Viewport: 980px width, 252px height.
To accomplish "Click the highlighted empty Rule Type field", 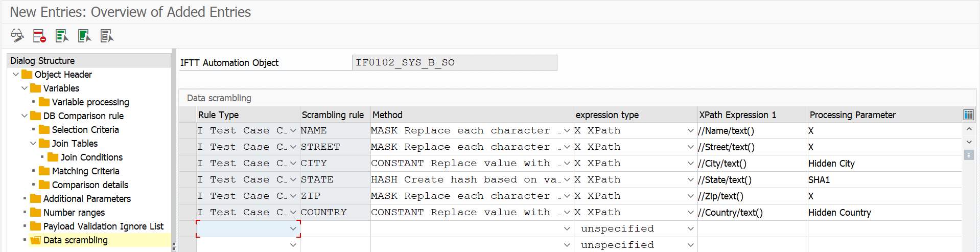I will (248, 228).
